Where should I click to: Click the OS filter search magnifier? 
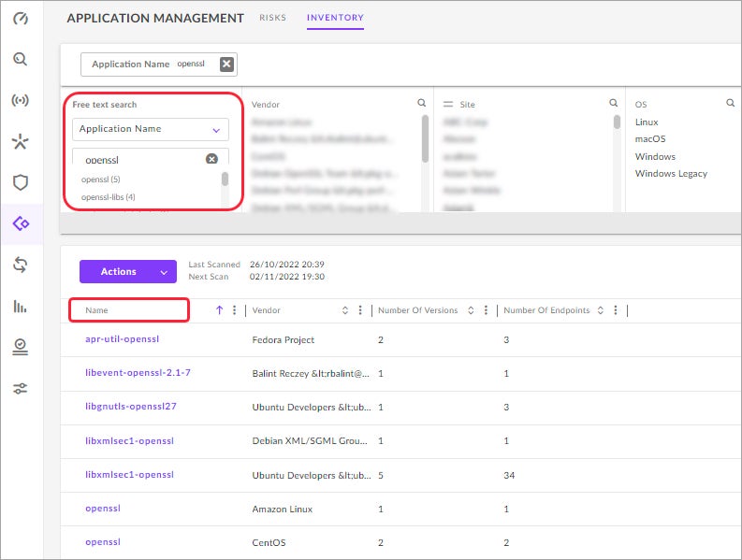tap(730, 104)
